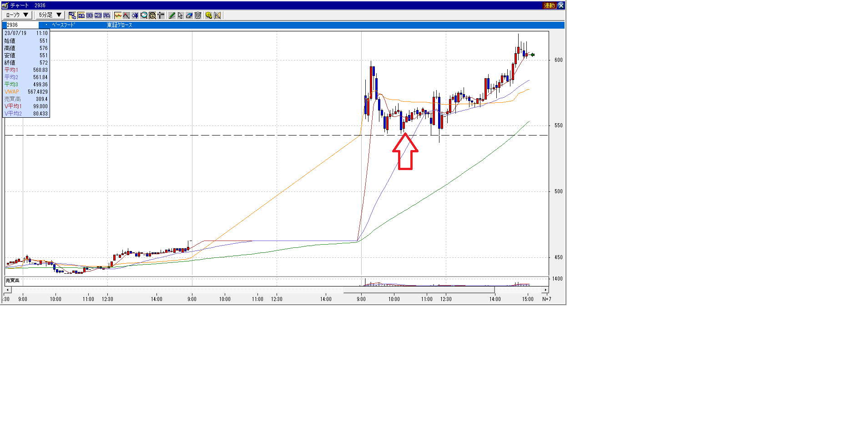
Task: Click the technical grid chart icon
Action: click(126, 15)
